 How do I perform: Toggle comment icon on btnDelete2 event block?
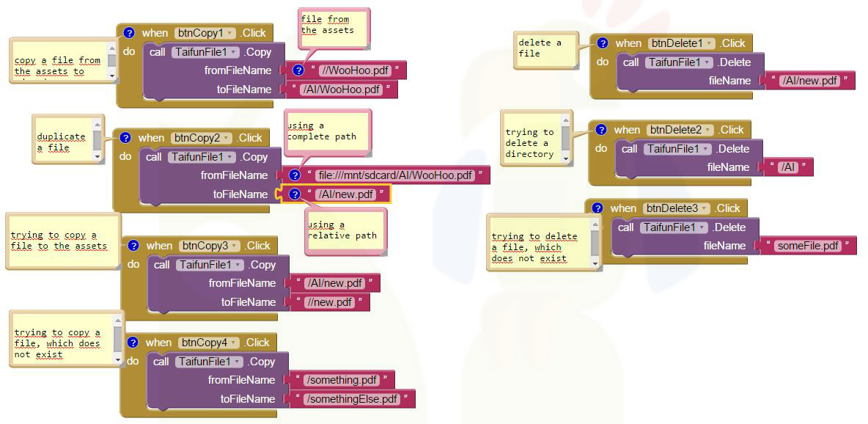[601, 130]
